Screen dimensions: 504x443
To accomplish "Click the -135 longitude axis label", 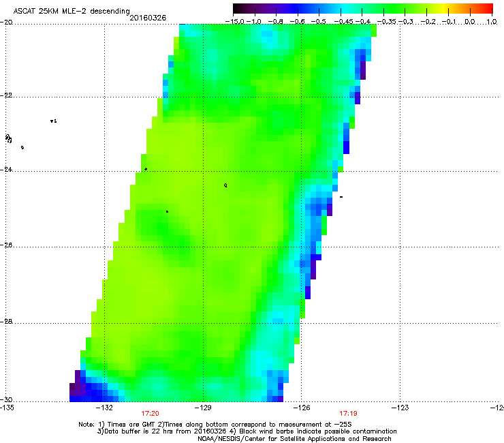I will pyautogui.click(x=7, y=408).
